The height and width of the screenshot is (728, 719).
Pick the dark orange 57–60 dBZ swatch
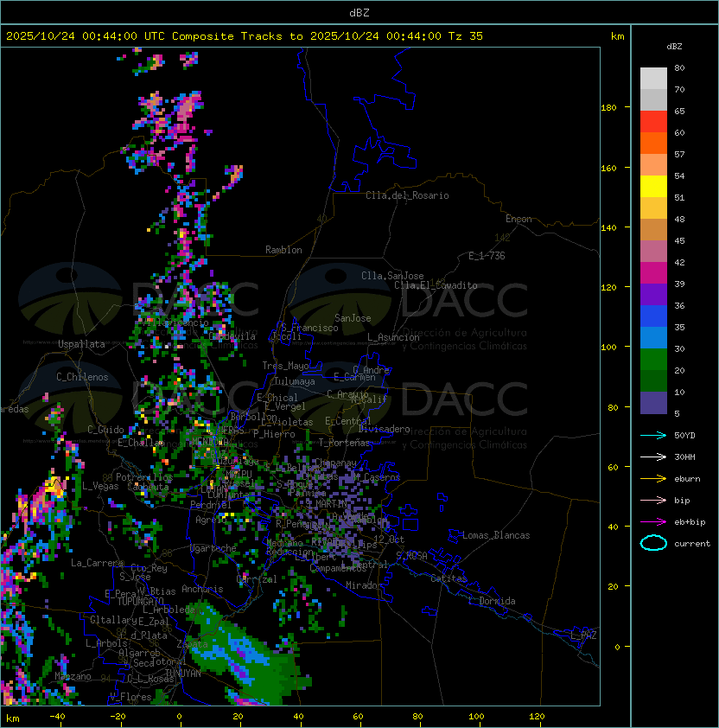(x=653, y=143)
